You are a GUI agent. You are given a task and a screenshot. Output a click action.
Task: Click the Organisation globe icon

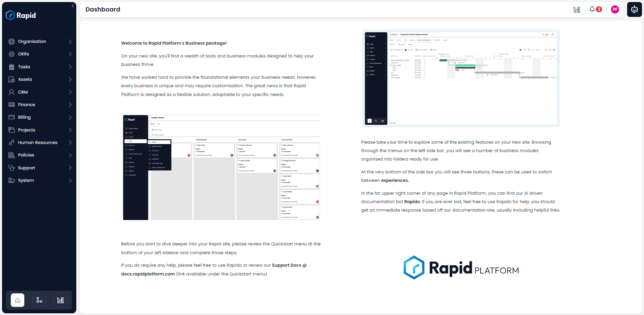tap(11, 41)
